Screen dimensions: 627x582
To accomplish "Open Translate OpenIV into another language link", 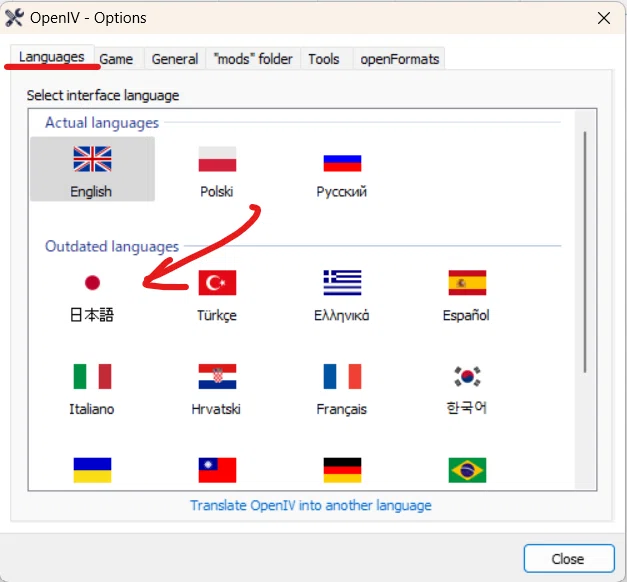I will pyautogui.click(x=311, y=506).
